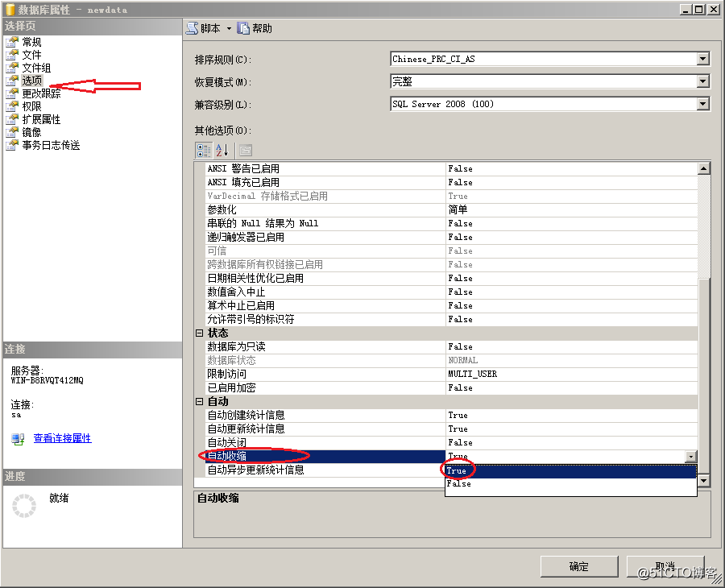
Task: Click the 更改跟踪 page icon
Action: [x=12, y=94]
